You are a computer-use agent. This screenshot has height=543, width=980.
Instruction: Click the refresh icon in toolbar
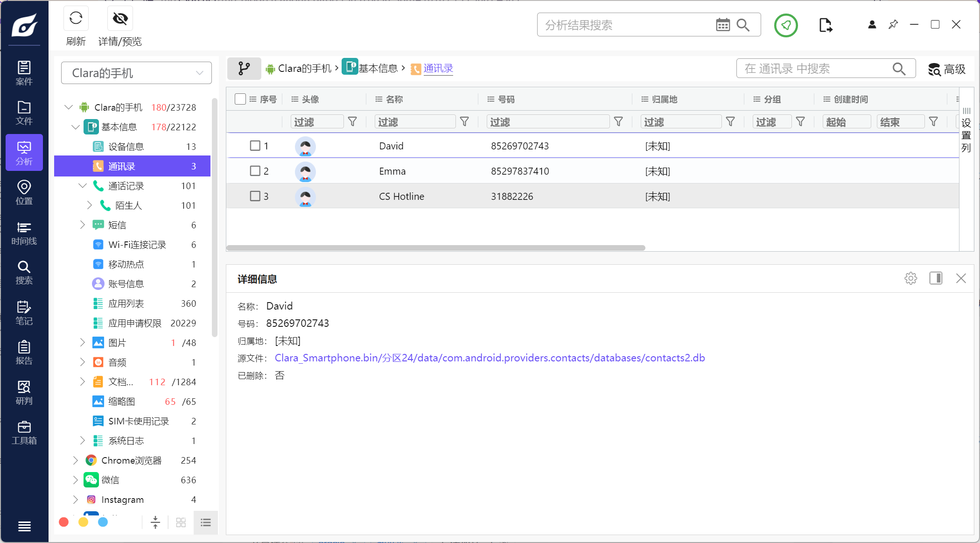(76, 19)
